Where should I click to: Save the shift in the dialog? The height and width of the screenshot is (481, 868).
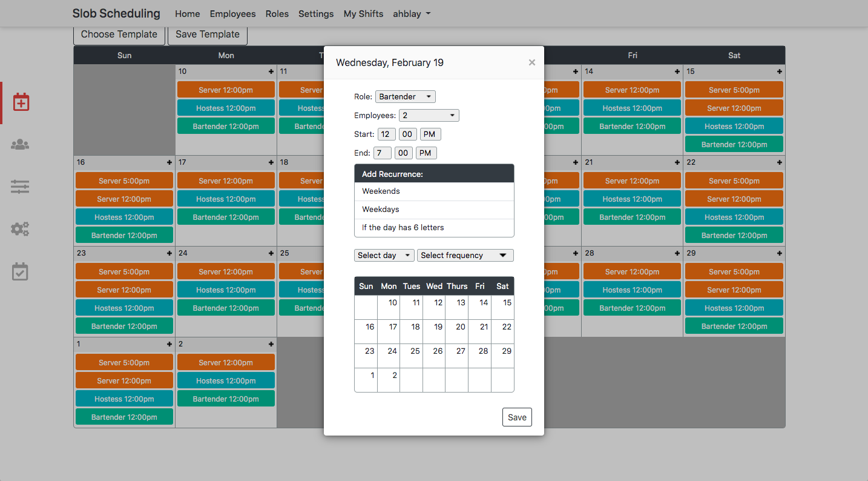(517, 417)
